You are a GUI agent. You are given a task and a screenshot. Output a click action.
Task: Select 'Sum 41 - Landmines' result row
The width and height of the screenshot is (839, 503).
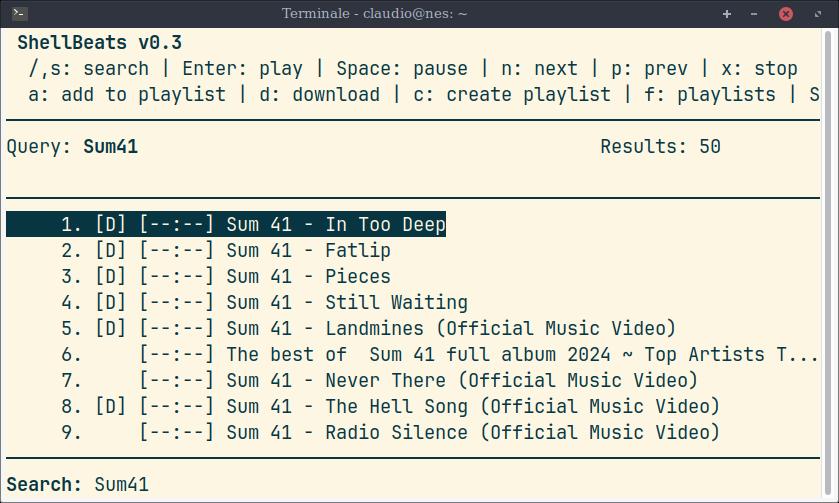[x=450, y=329]
